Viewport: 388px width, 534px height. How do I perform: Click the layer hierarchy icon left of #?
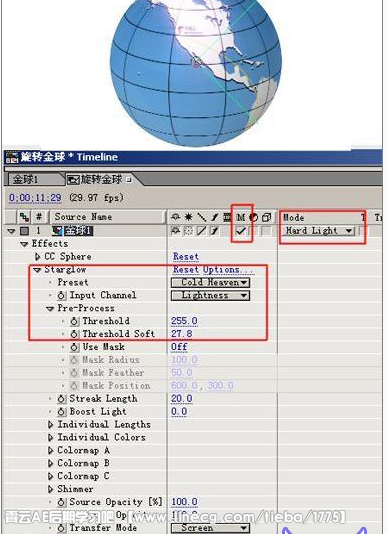coord(24,217)
